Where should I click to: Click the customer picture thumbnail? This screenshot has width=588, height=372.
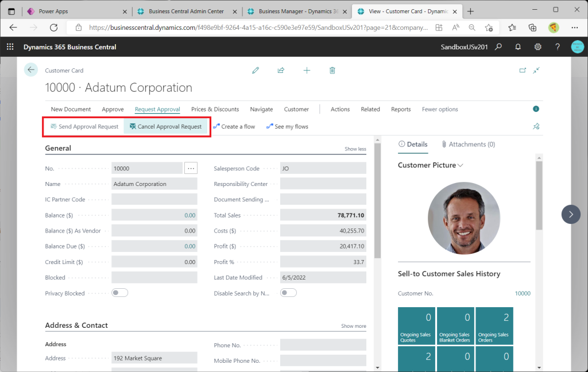[x=464, y=218]
